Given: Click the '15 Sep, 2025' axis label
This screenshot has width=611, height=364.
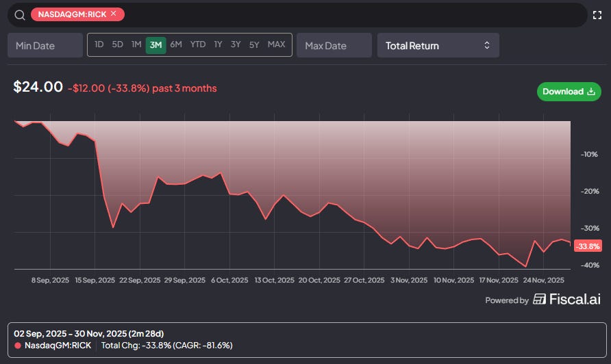Looking at the screenshot, I should pyautogui.click(x=95, y=281).
